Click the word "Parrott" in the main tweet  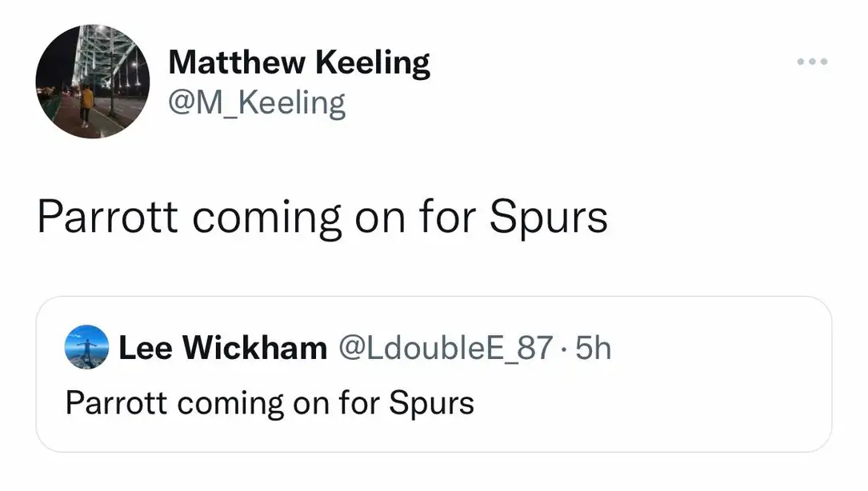pyautogui.click(x=106, y=217)
